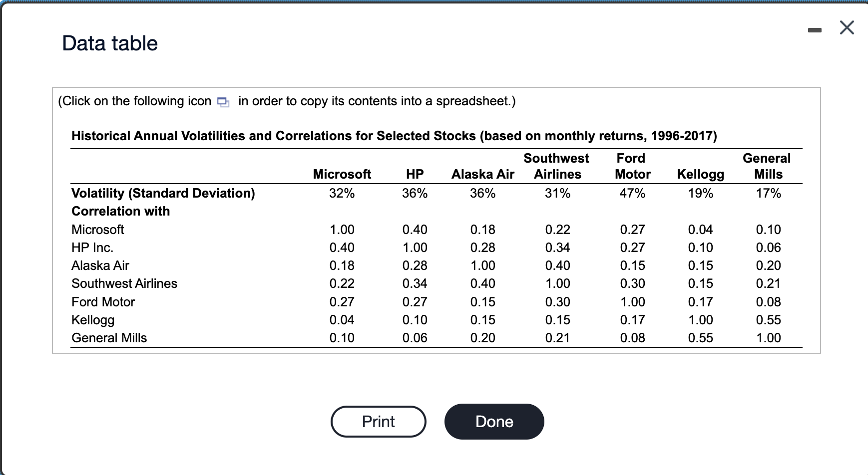Click the table title heading text
This screenshot has width=868, height=475.
[x=394, y=136]
